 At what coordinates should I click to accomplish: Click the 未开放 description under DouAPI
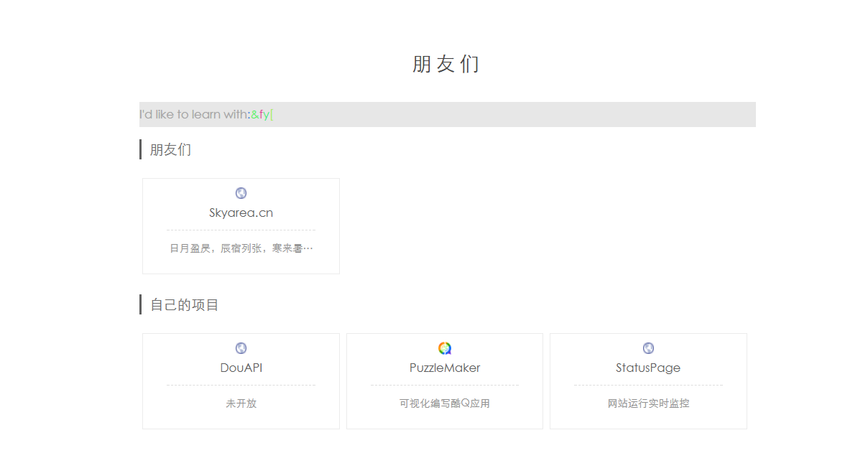tap(241, 403)
